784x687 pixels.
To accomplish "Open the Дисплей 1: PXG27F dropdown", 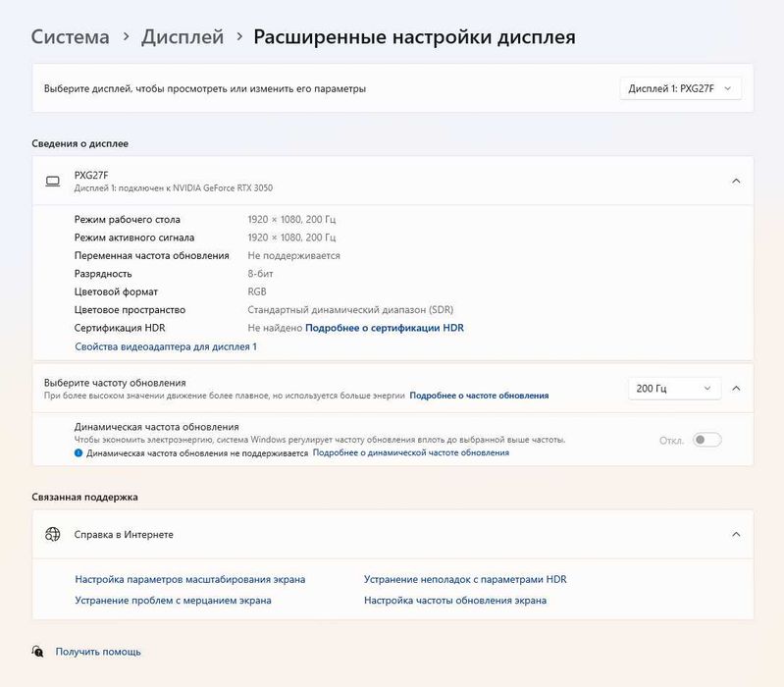I will (x=680, y=88).
